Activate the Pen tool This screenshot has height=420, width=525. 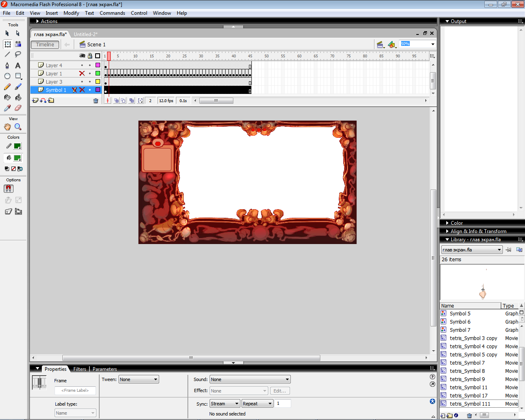pyautogui.click(x=7, y=66)
